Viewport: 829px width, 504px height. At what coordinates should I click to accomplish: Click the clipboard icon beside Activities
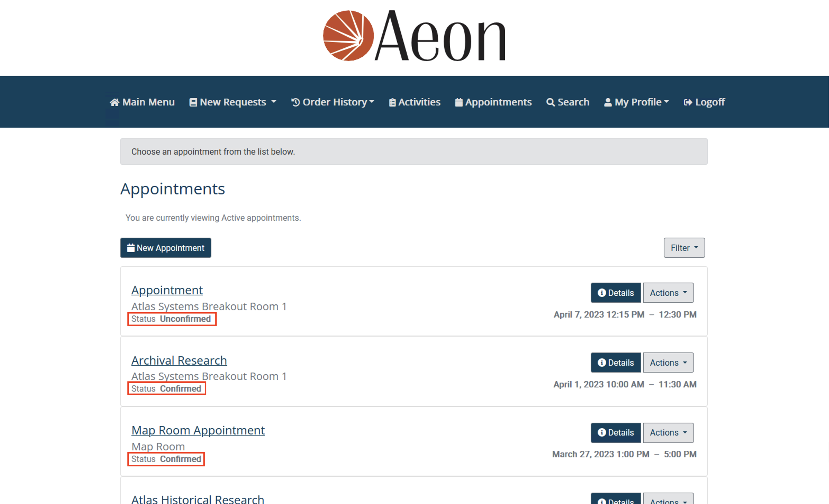pos(392,102)
